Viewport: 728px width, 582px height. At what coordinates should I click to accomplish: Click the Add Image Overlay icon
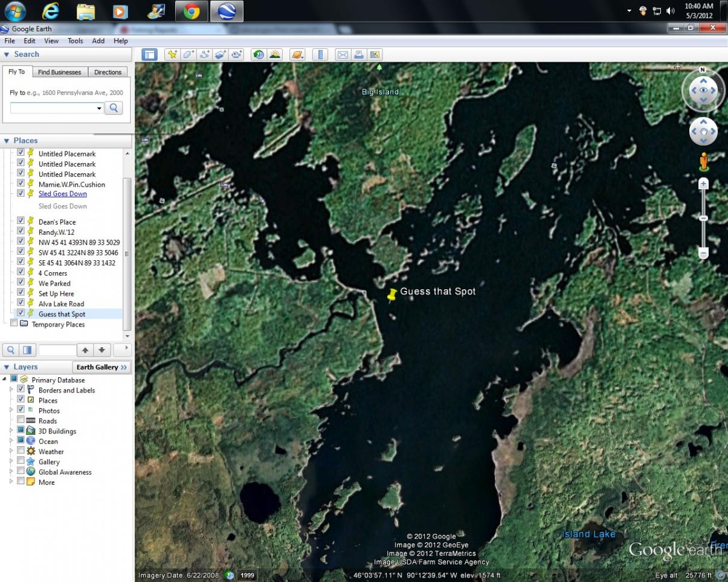click(x=221, y=55)
